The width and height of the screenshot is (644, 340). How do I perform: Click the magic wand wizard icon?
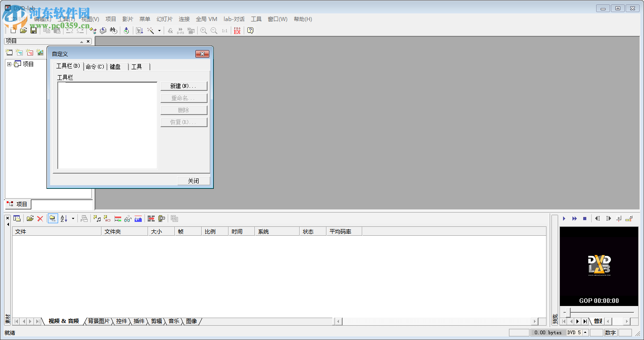(x=151, y=30)
